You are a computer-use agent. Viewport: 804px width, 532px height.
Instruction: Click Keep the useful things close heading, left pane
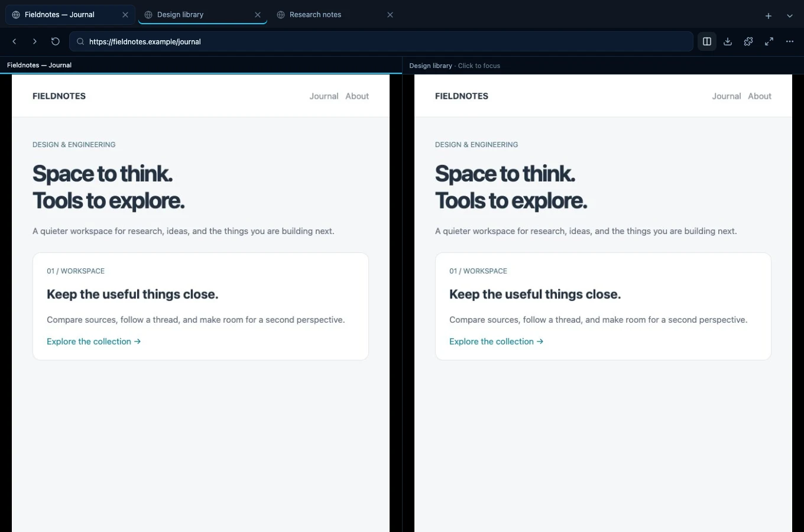132,294
